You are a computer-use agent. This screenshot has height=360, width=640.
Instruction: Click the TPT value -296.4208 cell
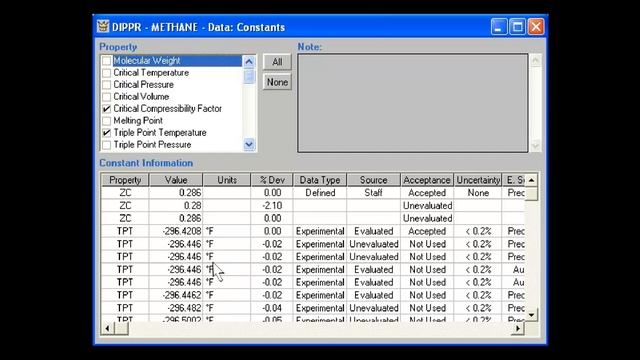click(x=176, y=231)
